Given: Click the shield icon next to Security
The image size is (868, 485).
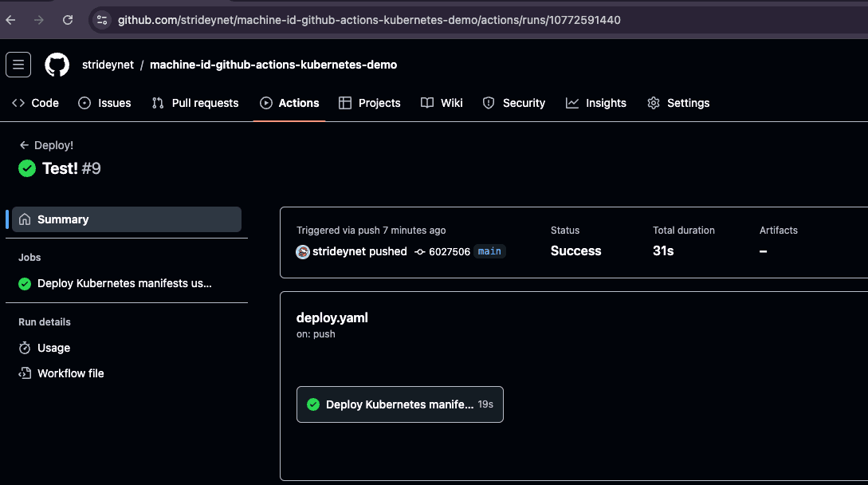Looking at the screenshot, I should click(x=488, y=103).
